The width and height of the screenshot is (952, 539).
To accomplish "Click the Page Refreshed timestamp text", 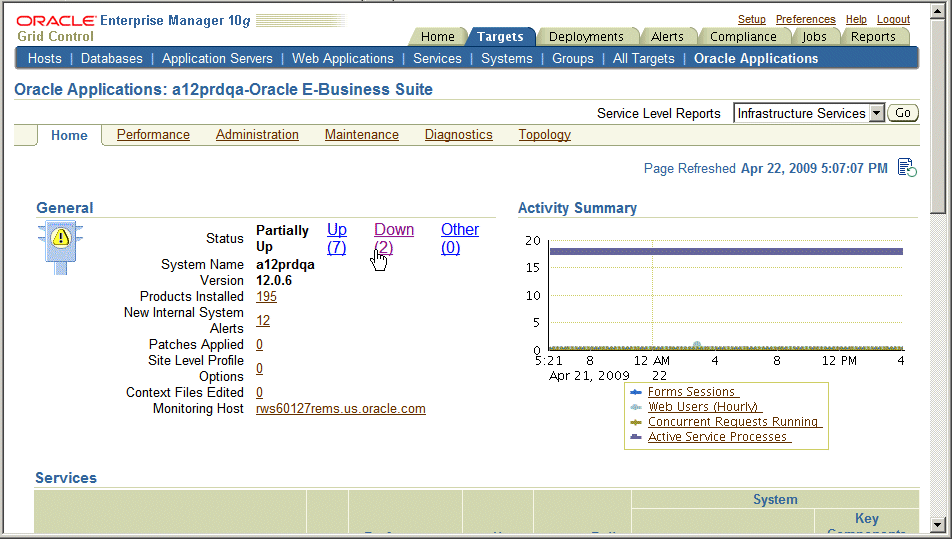I will coord(766,168).
